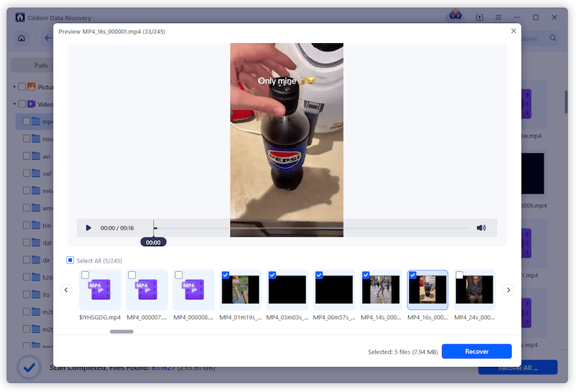
Task: Collapse the Videos tree node
Action: coord(14,104)
